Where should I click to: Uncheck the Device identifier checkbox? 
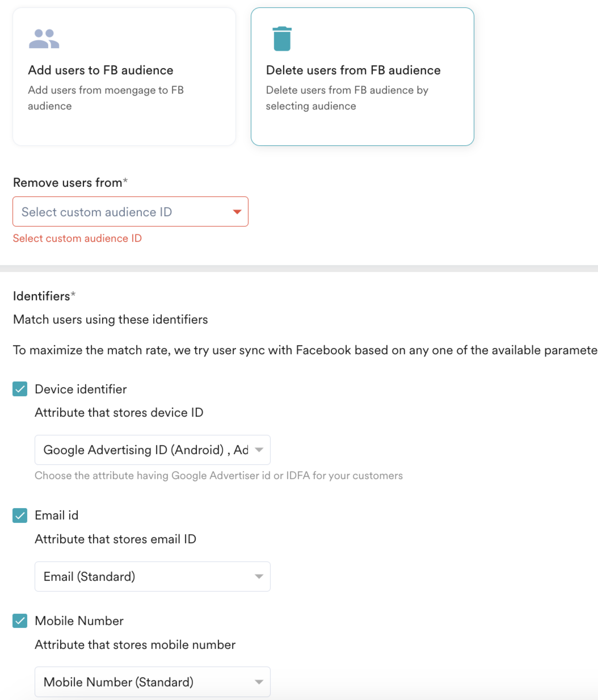coord(20,389)
